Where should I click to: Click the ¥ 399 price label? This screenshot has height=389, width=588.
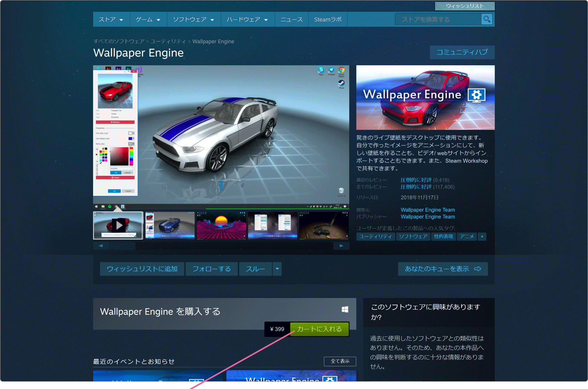[277, 329]
